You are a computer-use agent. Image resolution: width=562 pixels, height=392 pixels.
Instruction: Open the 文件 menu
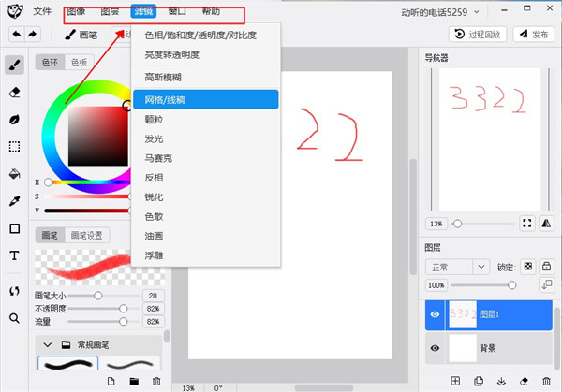point(42,11)
